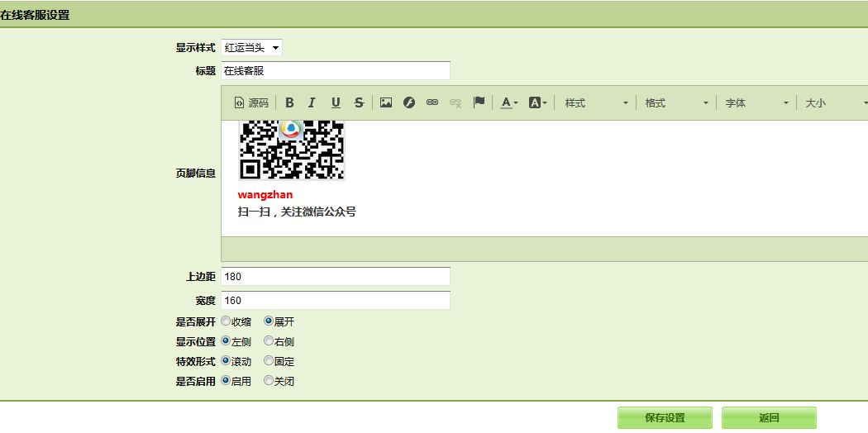Open the background color picker
Screen dimensions: 868x433
click(x=537, y=102)
